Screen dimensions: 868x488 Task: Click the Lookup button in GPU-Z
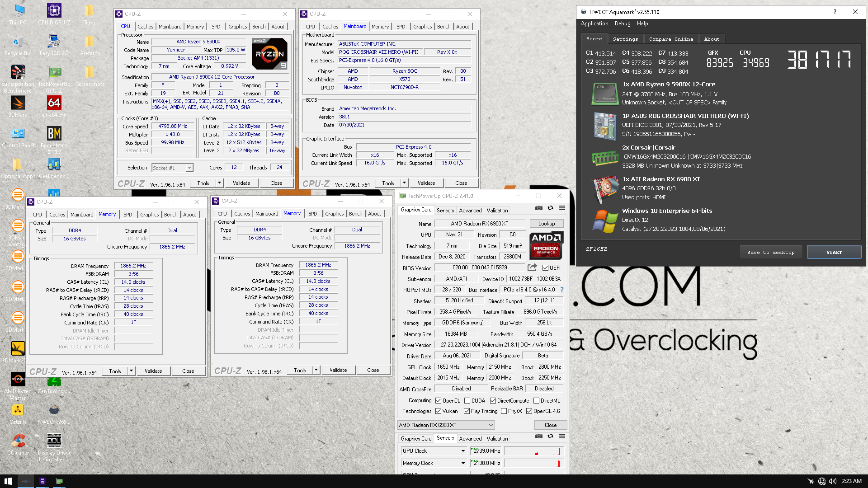click(x=546, y=224)
